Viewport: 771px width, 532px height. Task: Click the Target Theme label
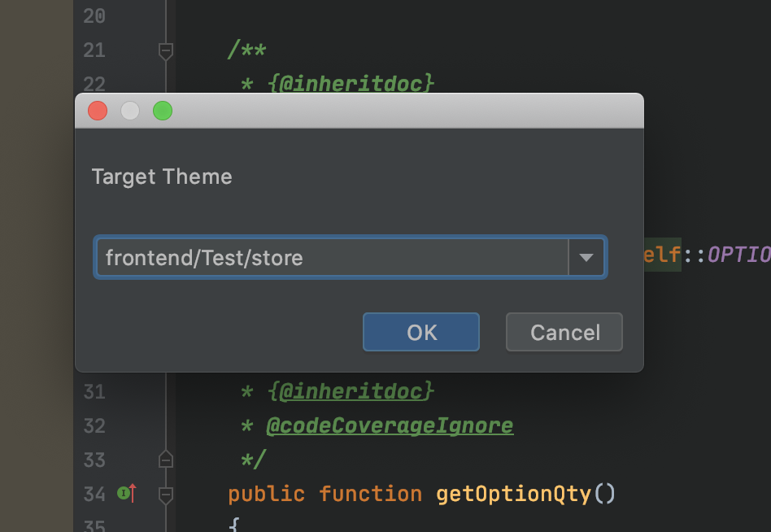(162, 177)
